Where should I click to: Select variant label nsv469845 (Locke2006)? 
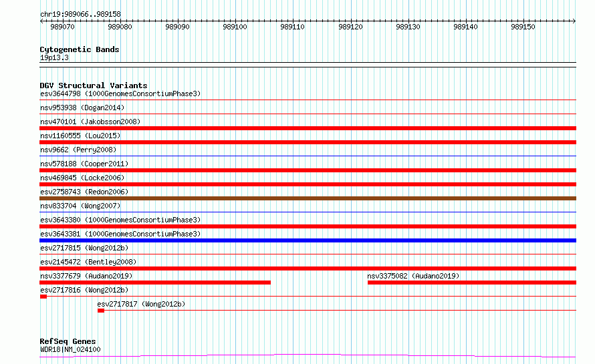coord(82,178)
